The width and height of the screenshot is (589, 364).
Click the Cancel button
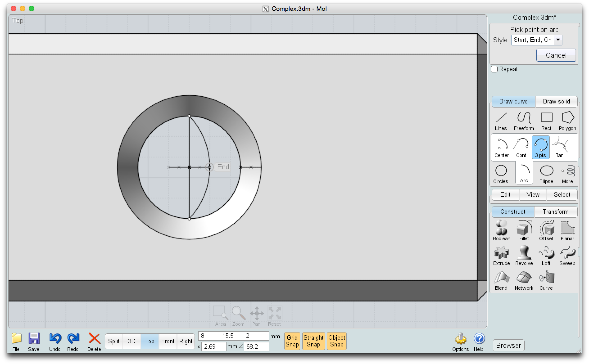pyautogui.click(x=556, y=55)
